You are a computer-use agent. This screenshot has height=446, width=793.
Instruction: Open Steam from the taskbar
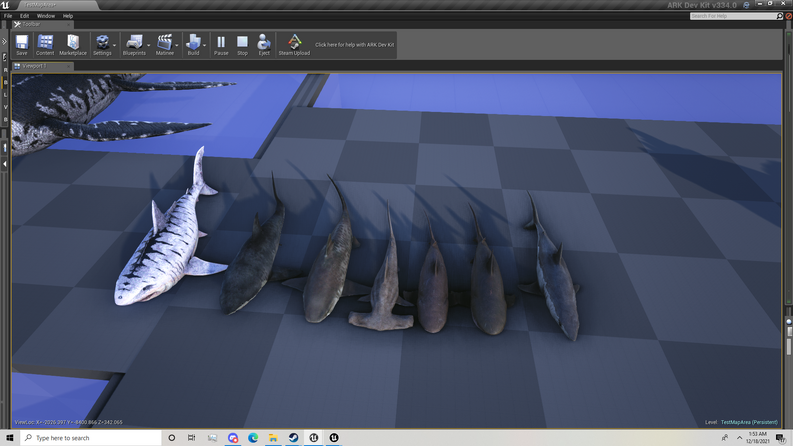tap(293, 437)
